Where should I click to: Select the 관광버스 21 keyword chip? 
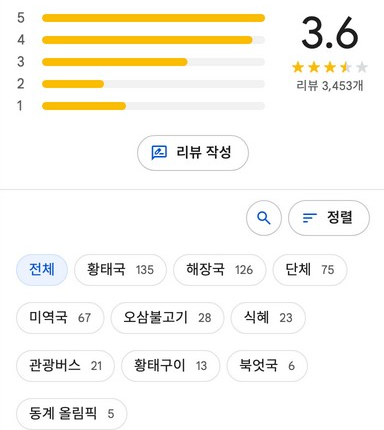click(65, 366)
